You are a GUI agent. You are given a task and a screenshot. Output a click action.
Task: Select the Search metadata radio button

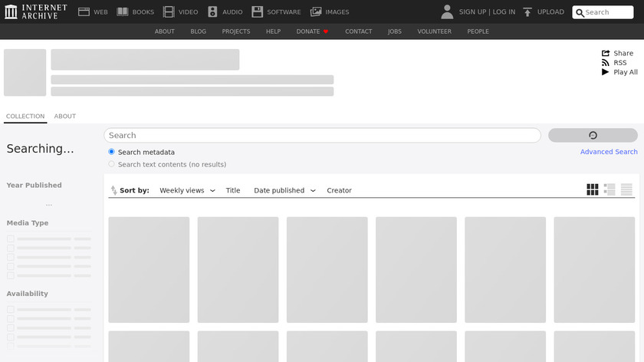tap(112, 152)
